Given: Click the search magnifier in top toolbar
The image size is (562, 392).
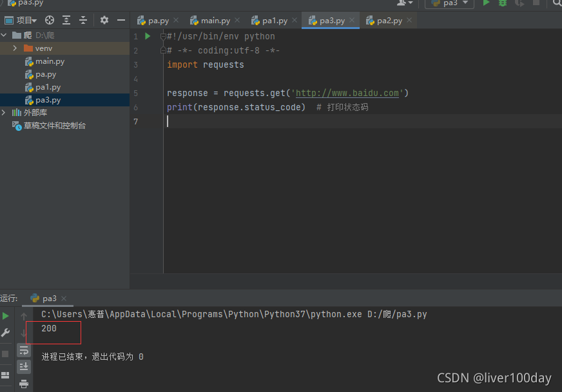Looking at the screenshot, I should click(557, 3).
